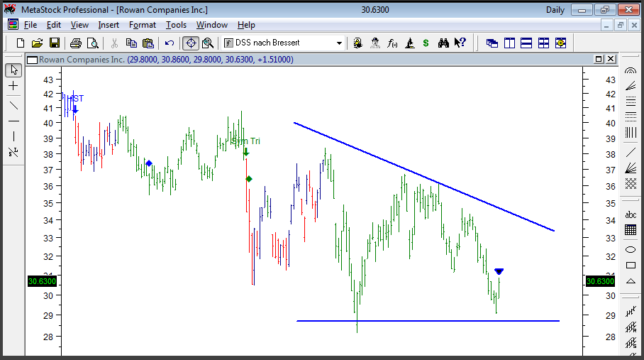This screenshot has height=360, width=644.
Task: Open the Indicator Builder f(x) icon
Action: click(392, 43)
